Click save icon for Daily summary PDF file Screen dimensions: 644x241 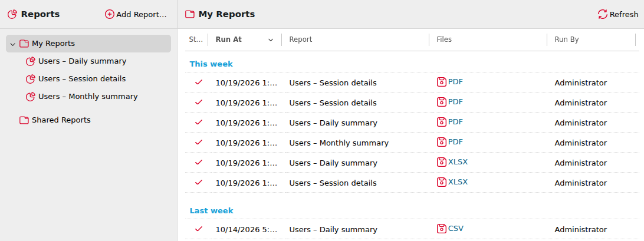[x=441, y=122]
